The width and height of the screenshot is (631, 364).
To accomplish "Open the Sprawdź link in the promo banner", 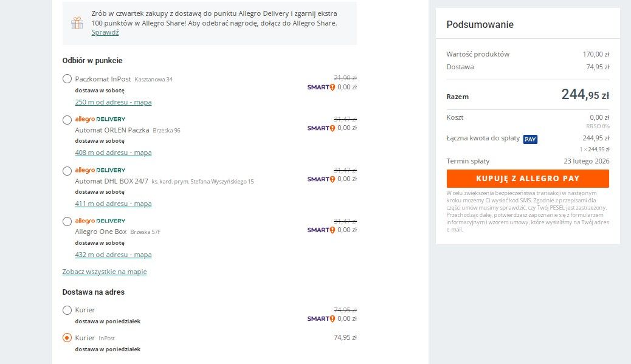I will [x=105, y=32].
